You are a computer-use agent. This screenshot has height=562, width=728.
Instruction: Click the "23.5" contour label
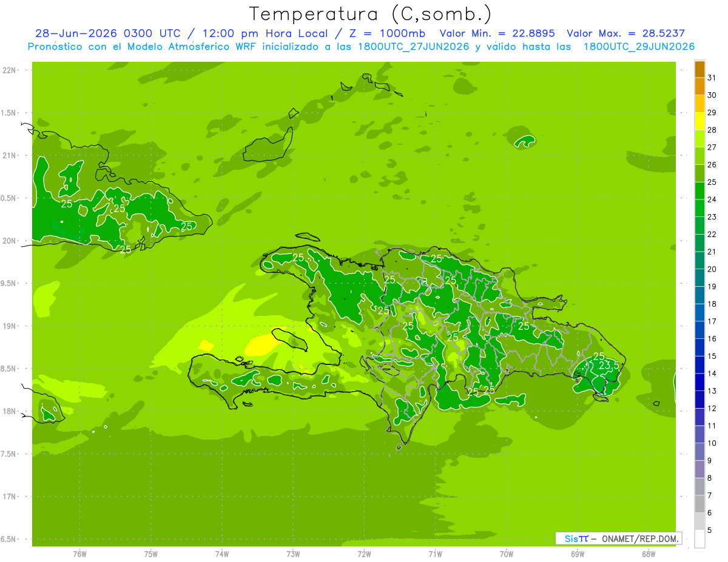(x=609, y=366)
